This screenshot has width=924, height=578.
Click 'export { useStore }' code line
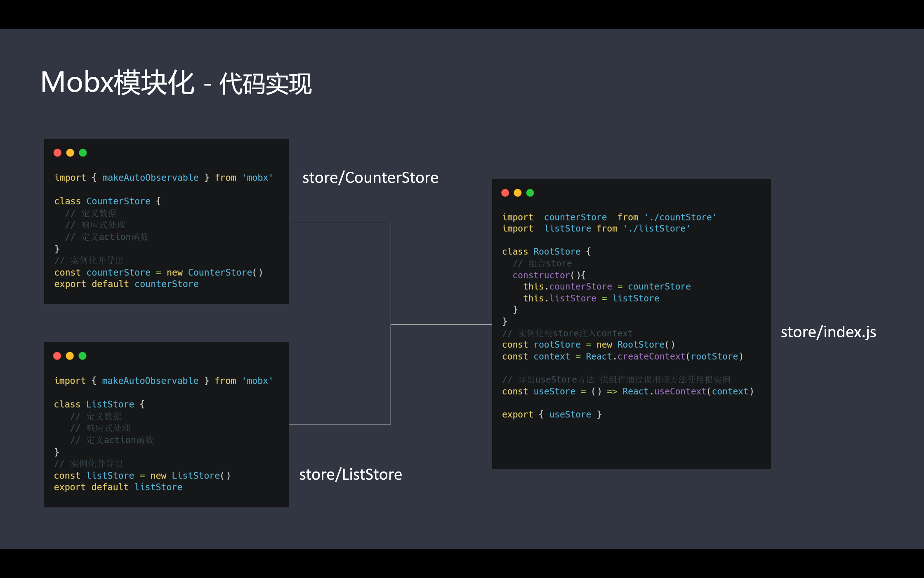[552, 415]
